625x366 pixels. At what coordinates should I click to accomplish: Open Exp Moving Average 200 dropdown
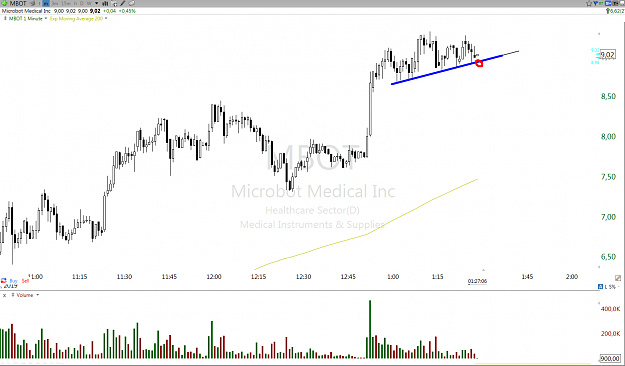106,18
